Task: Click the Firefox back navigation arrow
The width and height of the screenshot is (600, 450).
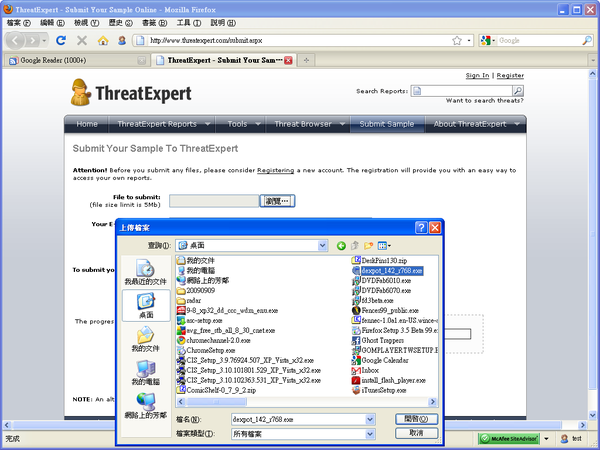Action: point(15,40)
